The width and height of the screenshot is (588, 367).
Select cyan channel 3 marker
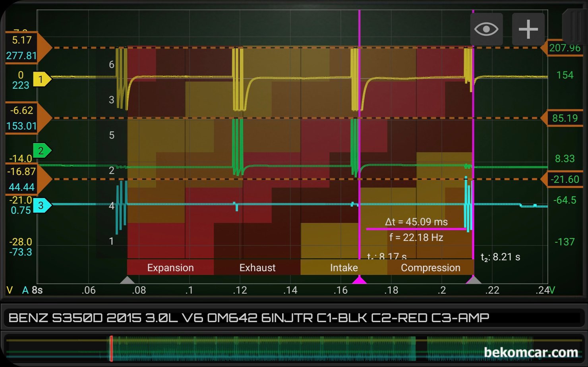pyautogui.click(x=42, y=205)
